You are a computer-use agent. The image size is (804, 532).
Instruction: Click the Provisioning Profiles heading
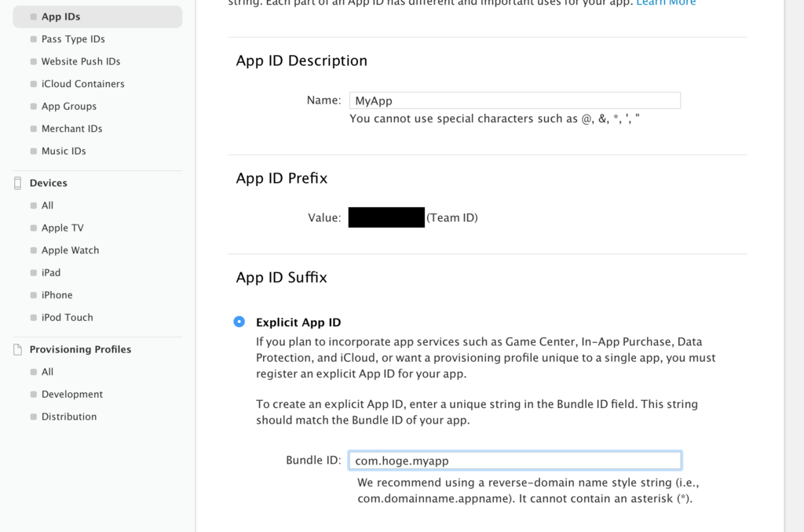81,349
